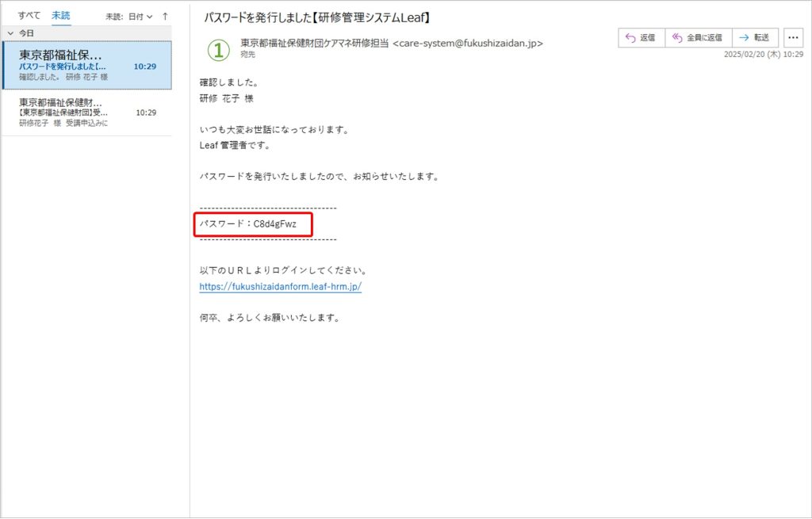
Task: Click the 全員に返信 reply-all button
Action: point(698,38)
